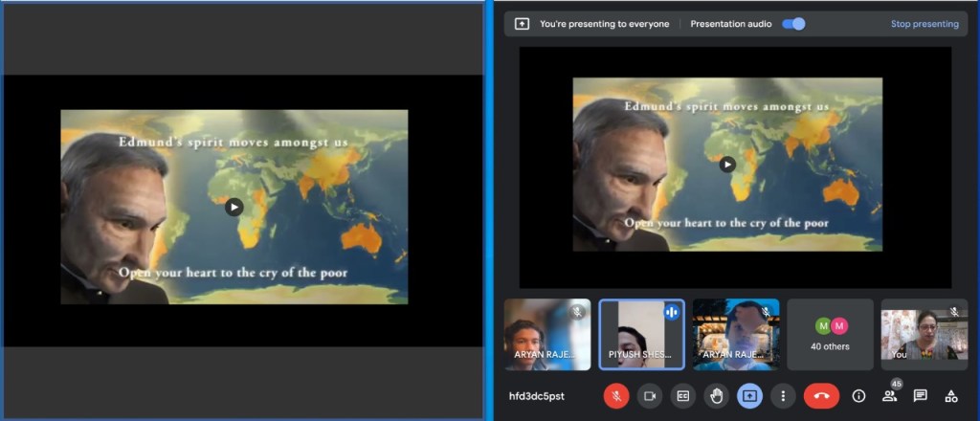Screen dimensions: 980x421
Task: Disable the Presentation audio switch
Action: (x=793, y=24)
